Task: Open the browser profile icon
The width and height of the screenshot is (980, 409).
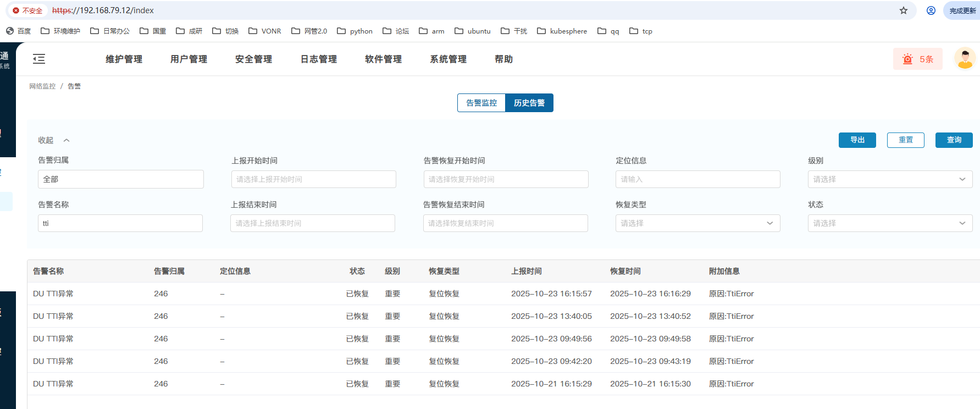Action: [931, 10]
